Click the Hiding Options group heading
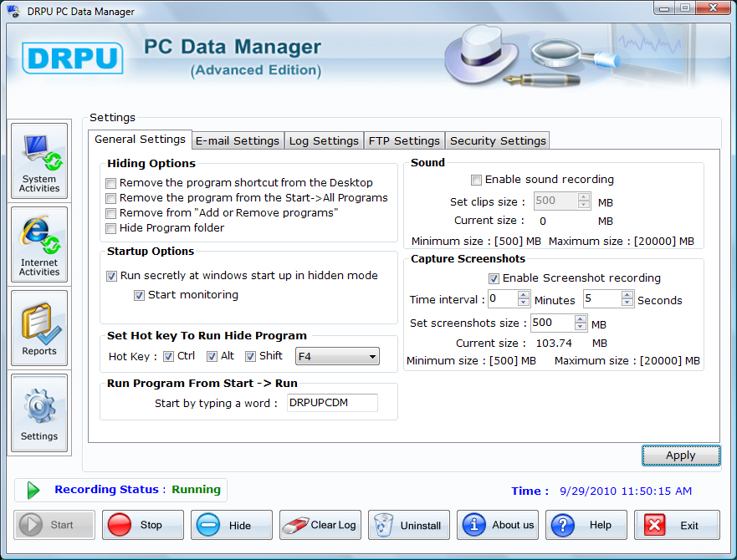737x560 pixels. (151, 164)
